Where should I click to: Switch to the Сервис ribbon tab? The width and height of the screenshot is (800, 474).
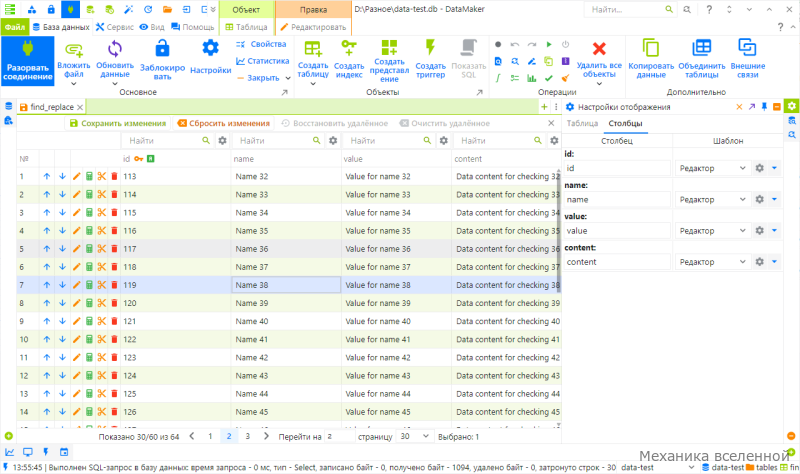[115, 27]
